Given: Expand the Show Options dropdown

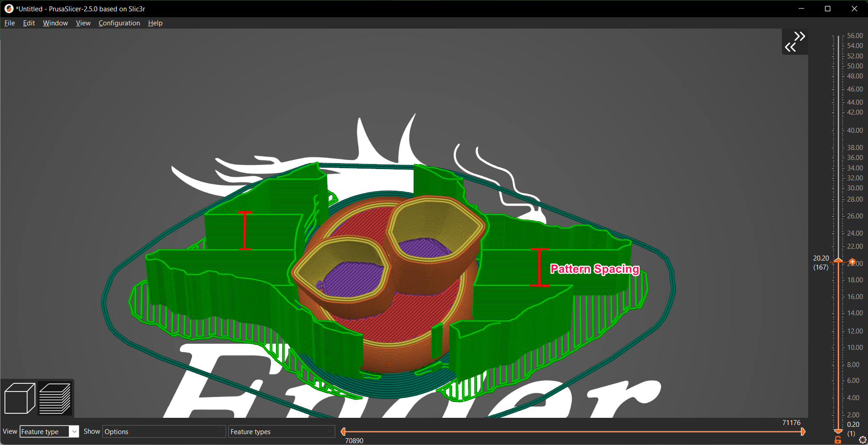Looking at the screenshot, I should coord(164,431).
